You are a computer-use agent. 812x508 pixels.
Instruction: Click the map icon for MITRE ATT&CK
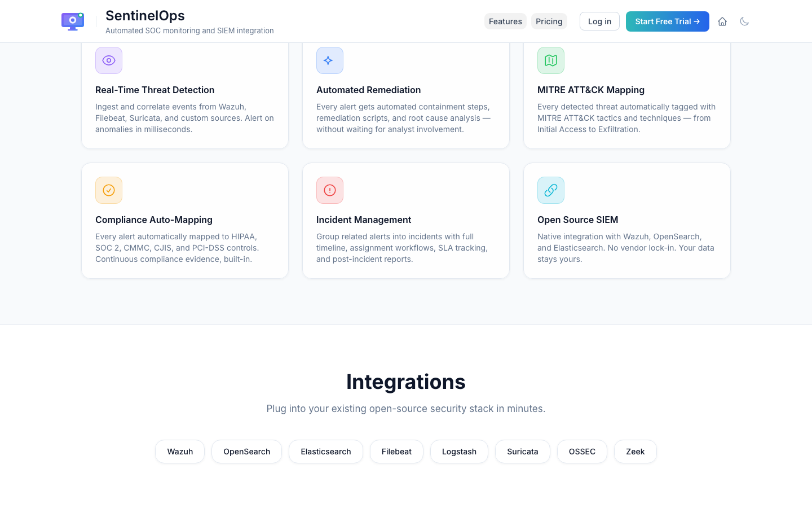coord(551,60)
